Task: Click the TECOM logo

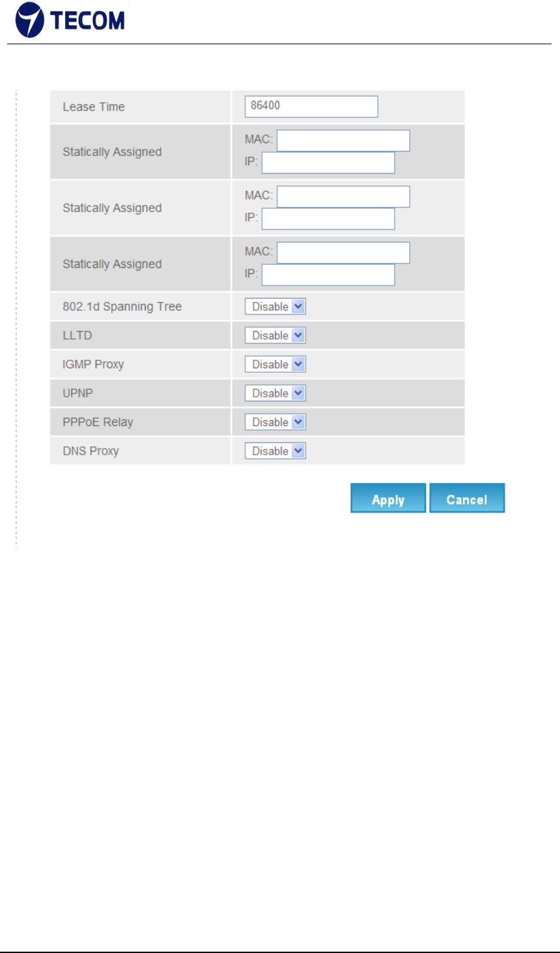Action: [70, 20]
